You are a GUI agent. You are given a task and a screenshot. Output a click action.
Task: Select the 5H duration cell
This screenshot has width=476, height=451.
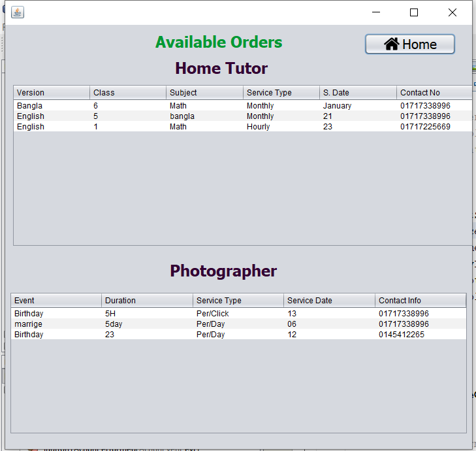[x=147, y=314]
